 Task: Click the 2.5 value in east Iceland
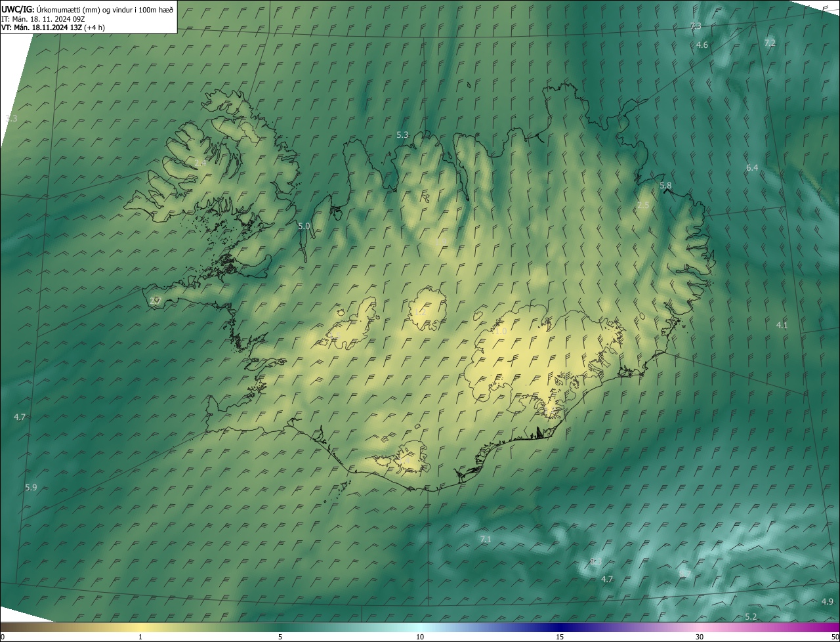pyautogui.click(x=643, y=205)
